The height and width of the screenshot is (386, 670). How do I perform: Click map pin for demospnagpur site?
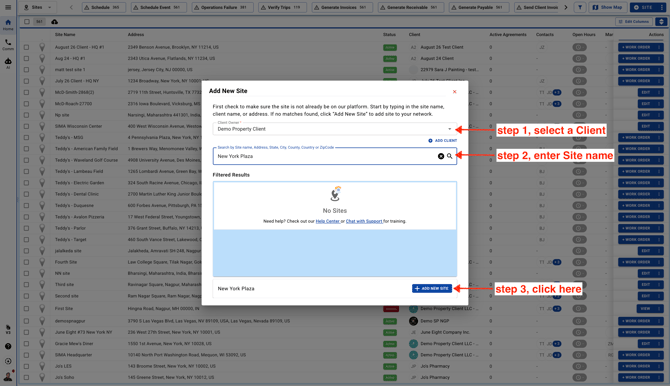(42, 321)
